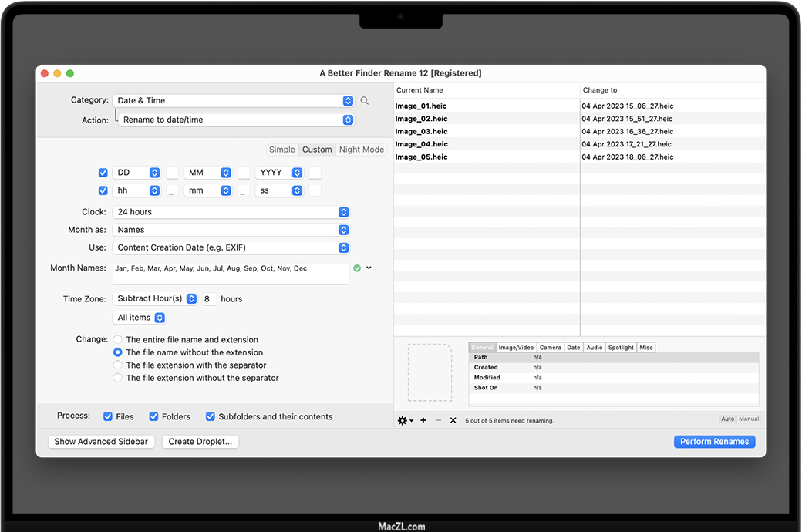The image size is (802, 532).
Task: Open the Camera metadata tab
Action: tap(550, 348)
